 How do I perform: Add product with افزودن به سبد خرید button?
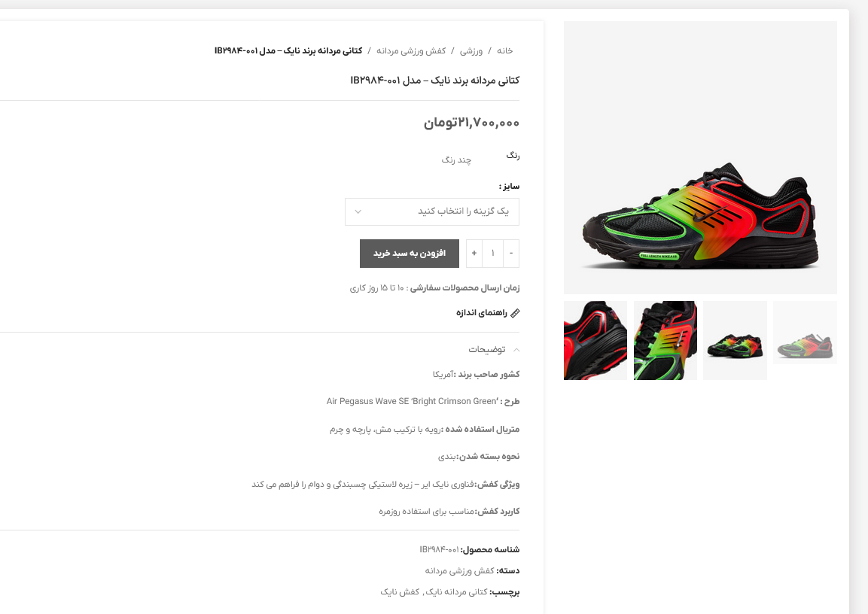pos(409,254)
